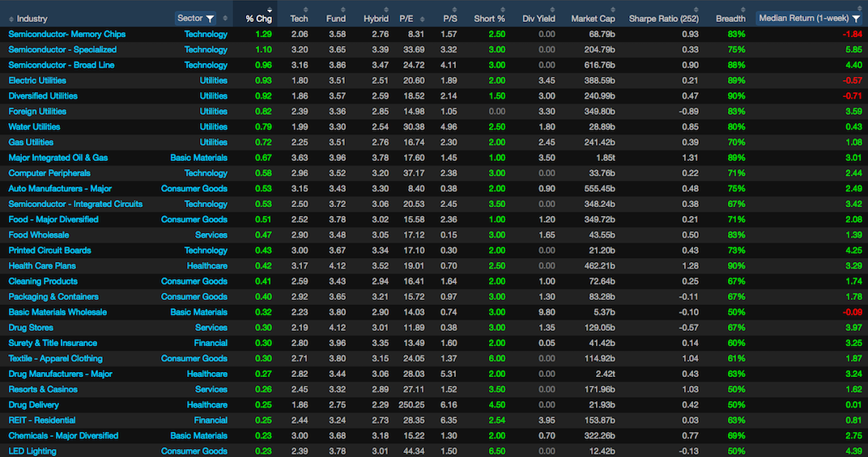The image size is (868, 457).
Task: Open Health Care Plans industry link
Action: pos(42,267)
